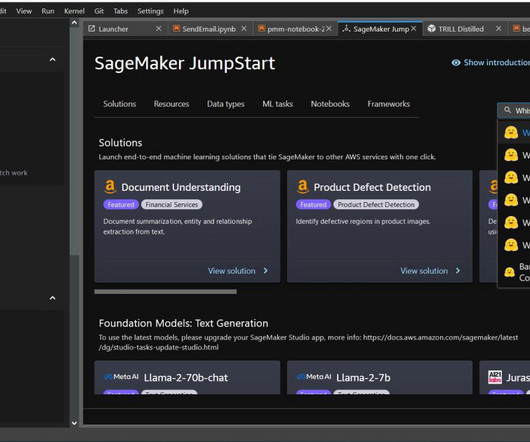Open the Git menu
Screen dimensions: 530x442
(x=99, y=11)
